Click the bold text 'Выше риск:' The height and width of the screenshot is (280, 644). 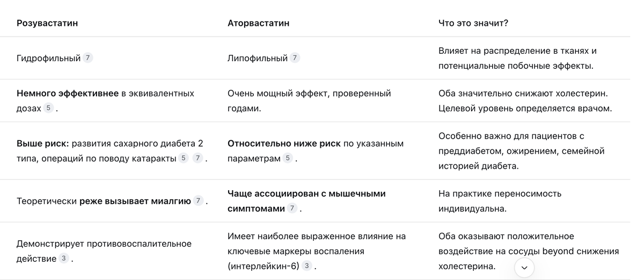coord(43,143)
